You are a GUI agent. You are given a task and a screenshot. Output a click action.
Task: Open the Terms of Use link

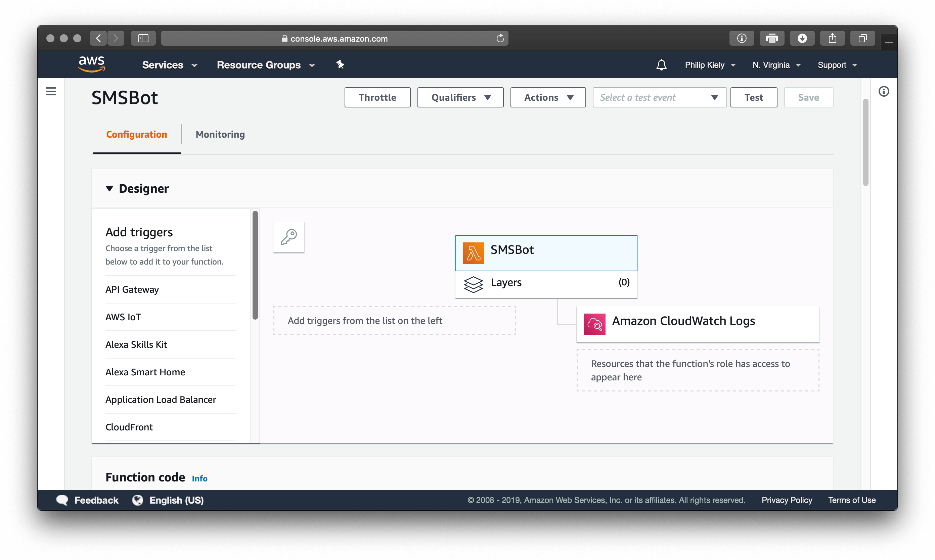pyautogui.click(x=852, y=500)
